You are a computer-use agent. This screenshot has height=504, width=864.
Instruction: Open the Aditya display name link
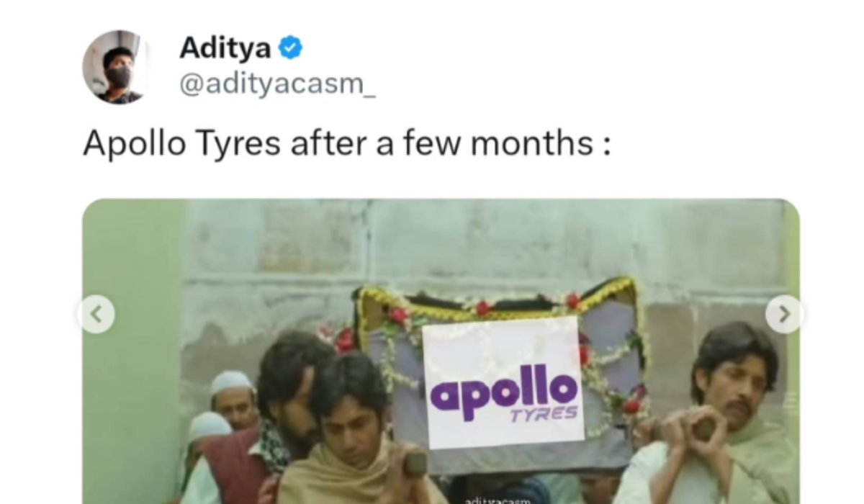(225, 48)
